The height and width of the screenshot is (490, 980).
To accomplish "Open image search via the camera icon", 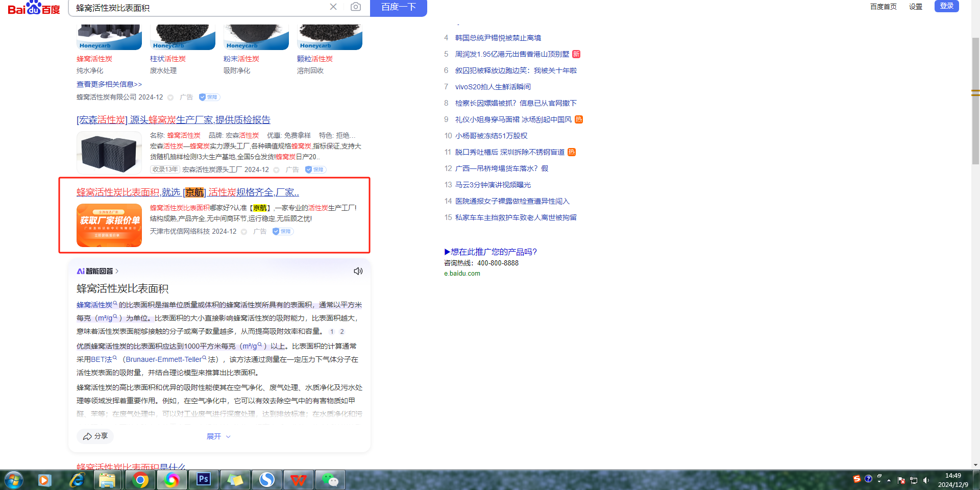I will [356, 7].
